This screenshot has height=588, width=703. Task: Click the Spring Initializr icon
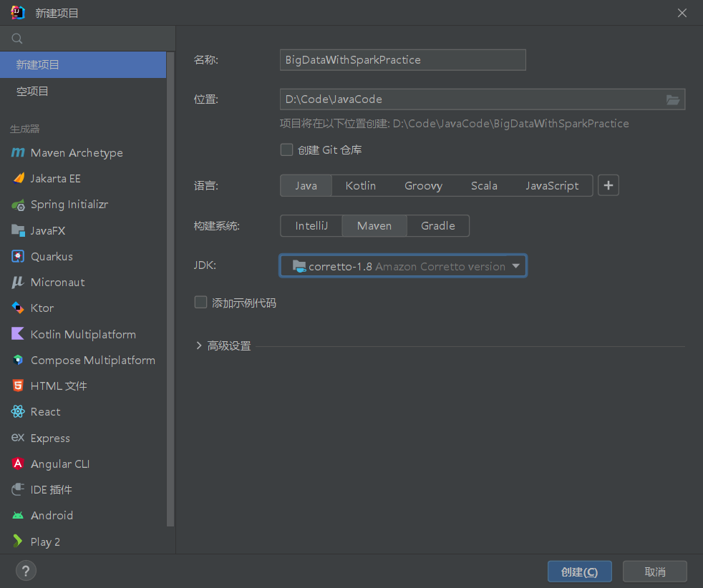point(18,205)
